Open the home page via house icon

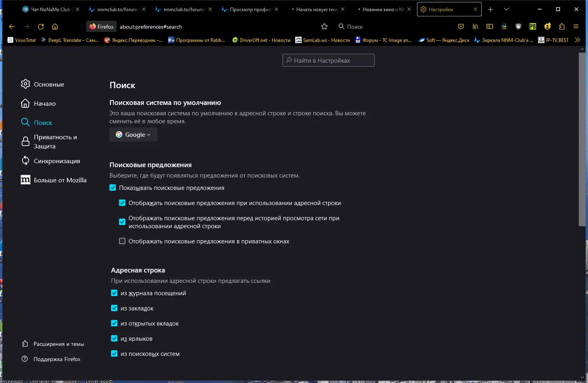(x=55, y=27)
